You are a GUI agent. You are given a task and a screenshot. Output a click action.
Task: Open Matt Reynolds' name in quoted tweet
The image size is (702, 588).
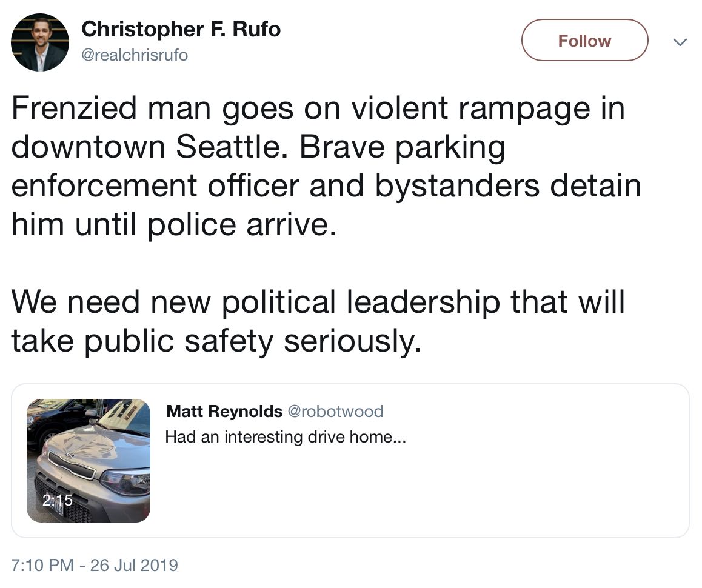[224, 411]
